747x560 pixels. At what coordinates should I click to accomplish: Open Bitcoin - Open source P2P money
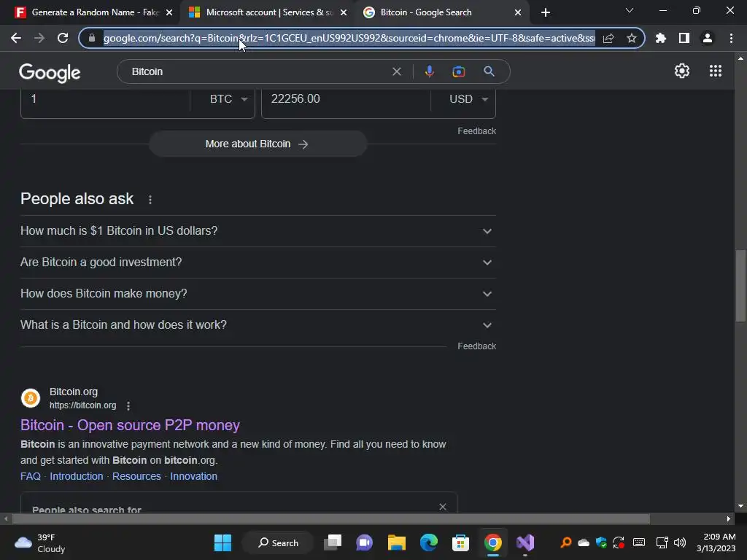tap(130, 425)
